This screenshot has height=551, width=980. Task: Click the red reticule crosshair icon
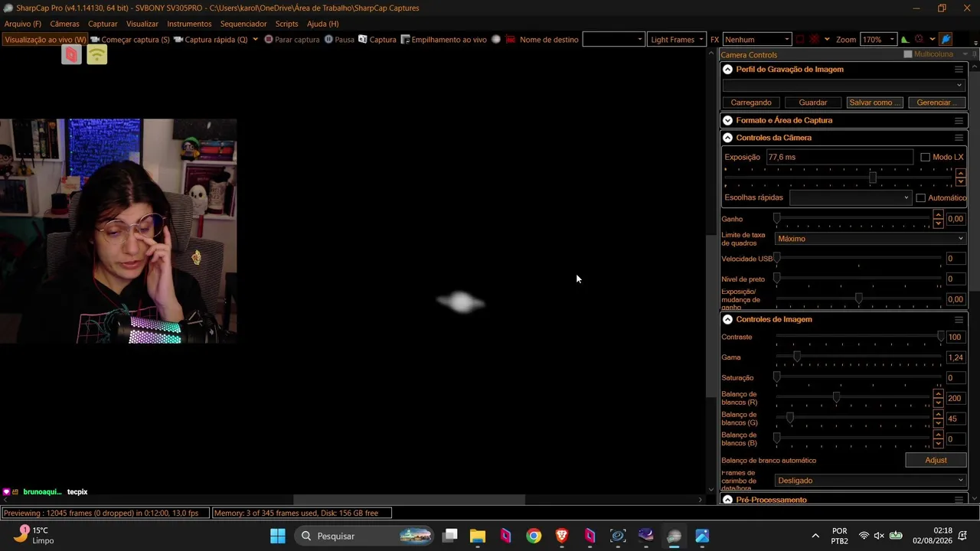tap(815, 39)
